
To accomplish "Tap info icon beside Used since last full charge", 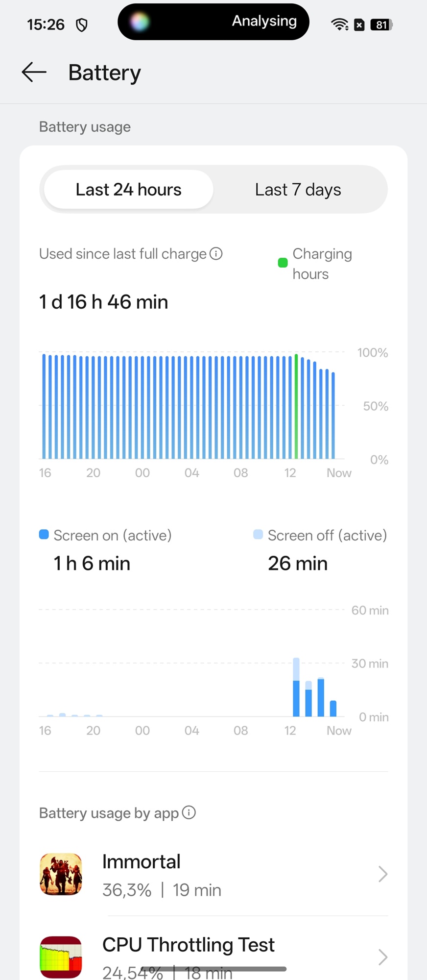I will tap(216, 253).
